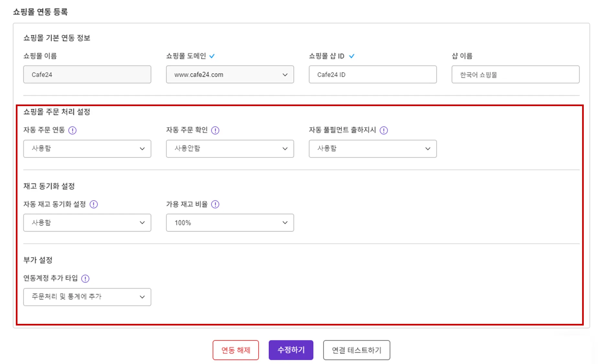This screenshot has height=364, width=598.
Task: Click info icon beside 연동계정 추가 타입
Action: click(x=85, y=279)
